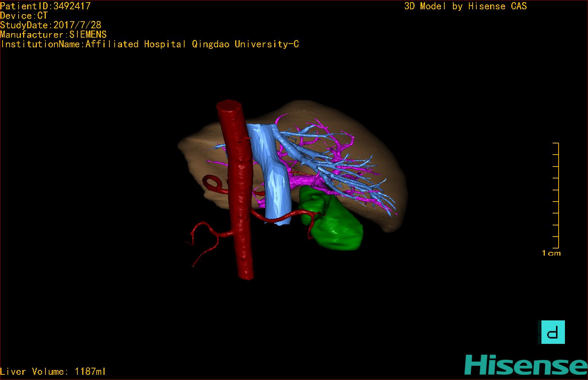
Task: Click the InstitutionName Affiliated Hospital text
Action: tap(150, 44)
